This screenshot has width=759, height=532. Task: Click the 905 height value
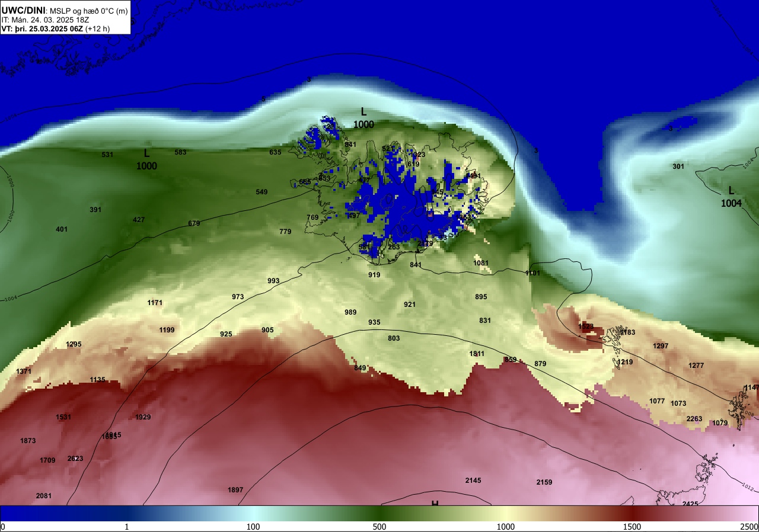pyautogui.click(x=267, y=330)
